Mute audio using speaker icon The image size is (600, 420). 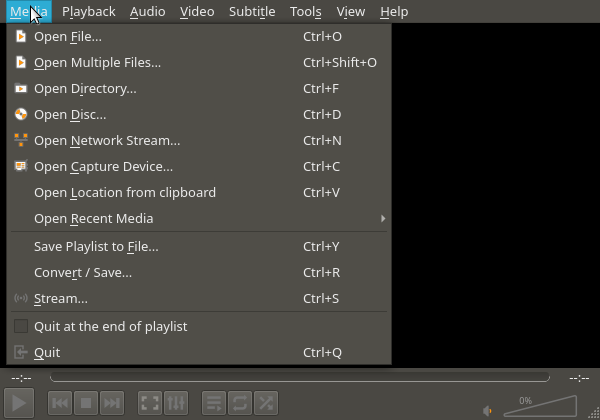pos(488,410)
